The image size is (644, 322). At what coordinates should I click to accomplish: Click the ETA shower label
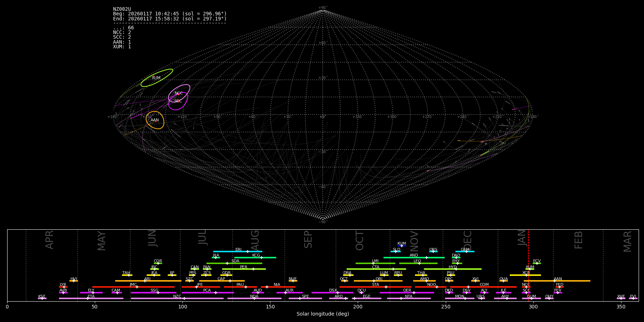pyautogui.click(x=91, y=297)
